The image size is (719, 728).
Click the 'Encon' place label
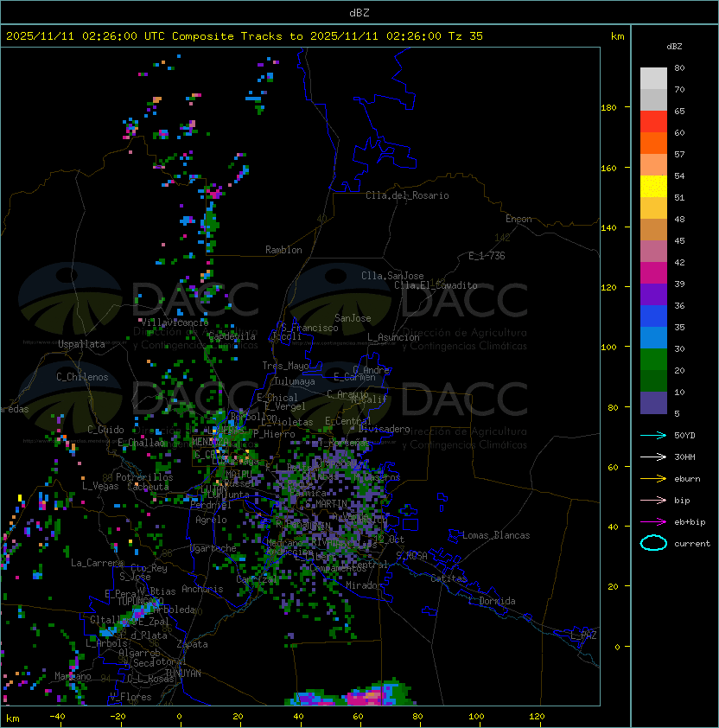click(x=519, y=219)
